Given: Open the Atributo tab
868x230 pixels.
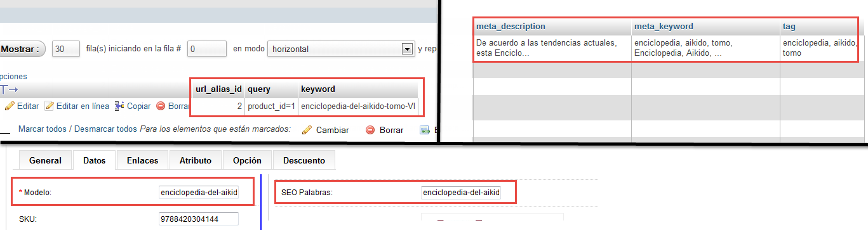Looking at the screenshot, I should 195,160.
